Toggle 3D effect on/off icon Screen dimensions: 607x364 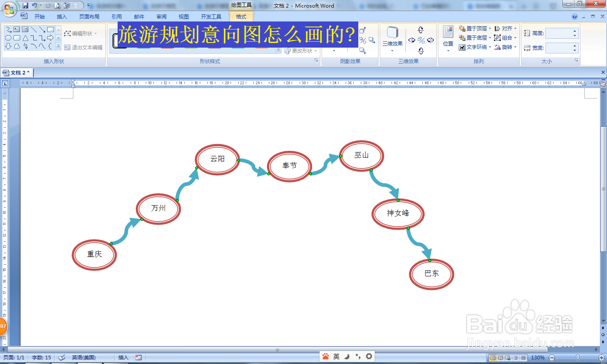421,40
